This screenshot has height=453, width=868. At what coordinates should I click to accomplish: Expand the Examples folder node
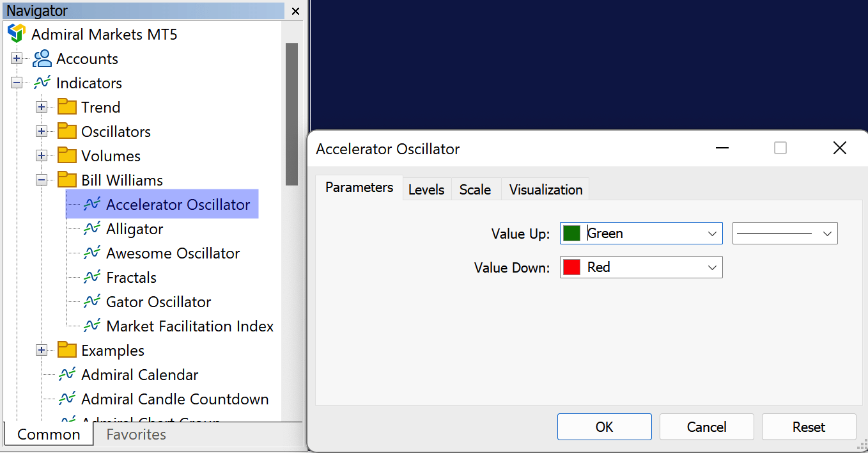(x=42, y=351)
